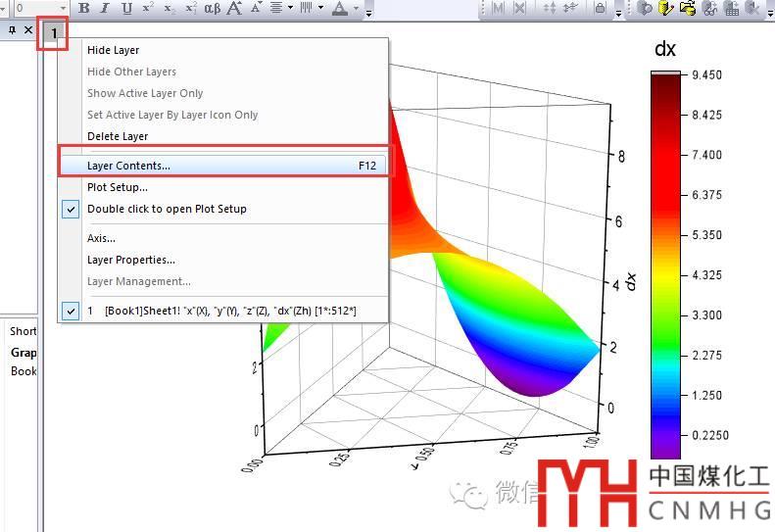Click the dx vertical axis title
Image resolution: width=775 pixels, height=532 pixels.
coord(631,281)
